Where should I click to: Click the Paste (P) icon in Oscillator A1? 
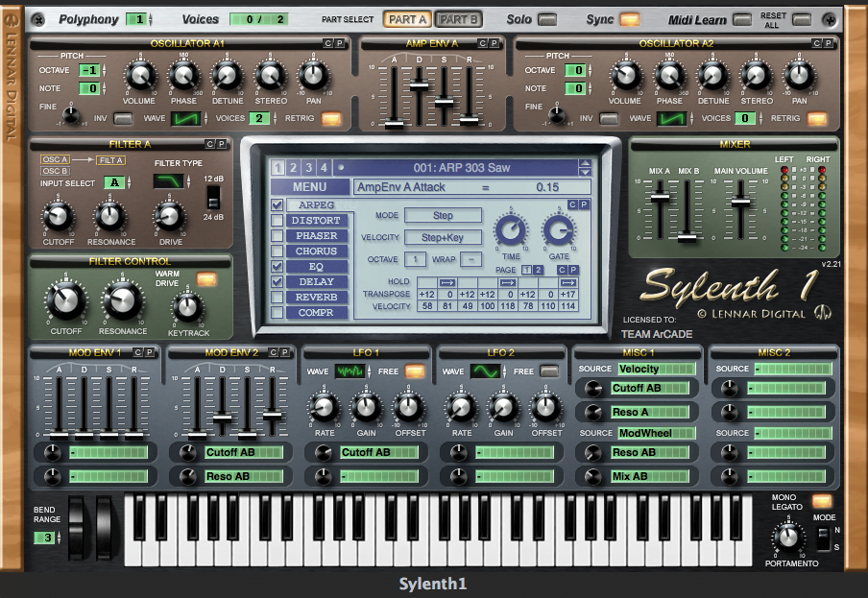point(339,43)
